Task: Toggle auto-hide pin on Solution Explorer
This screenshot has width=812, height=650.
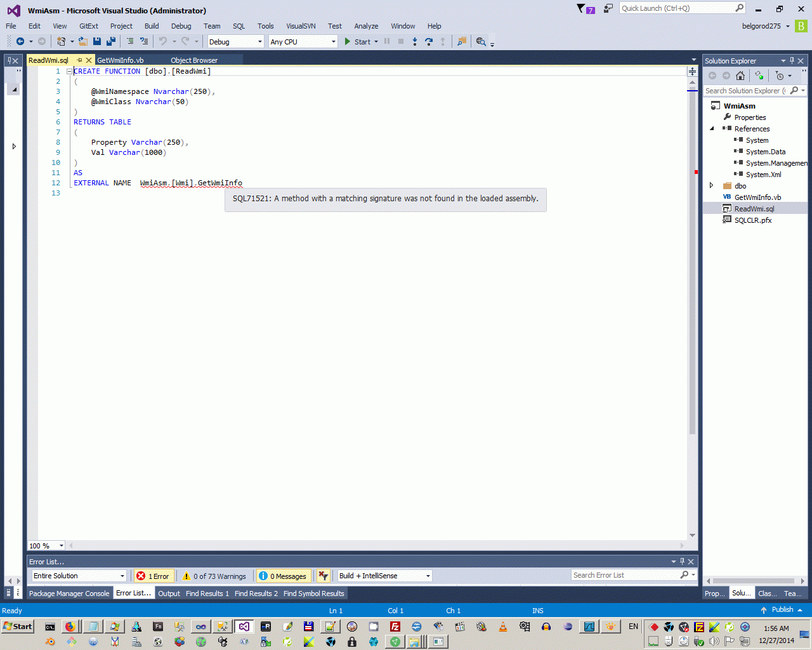Action: pyautogui.click(x=792, y=61)
